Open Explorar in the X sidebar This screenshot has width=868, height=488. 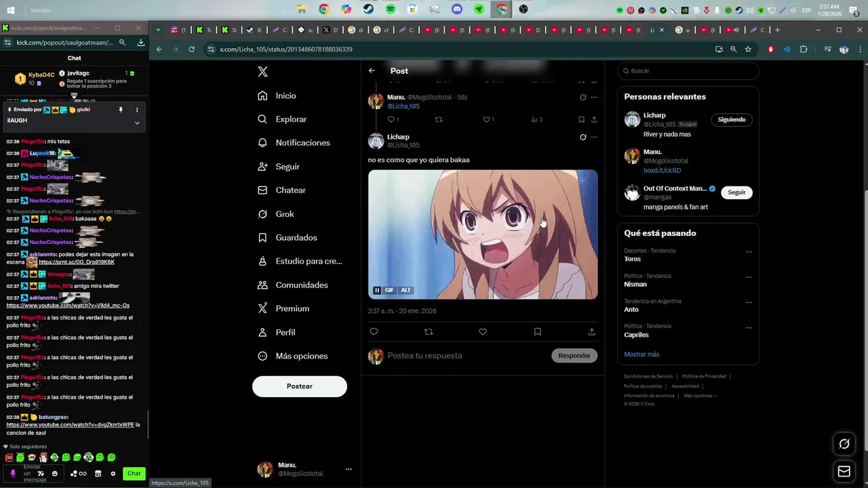tap(283, 119)
